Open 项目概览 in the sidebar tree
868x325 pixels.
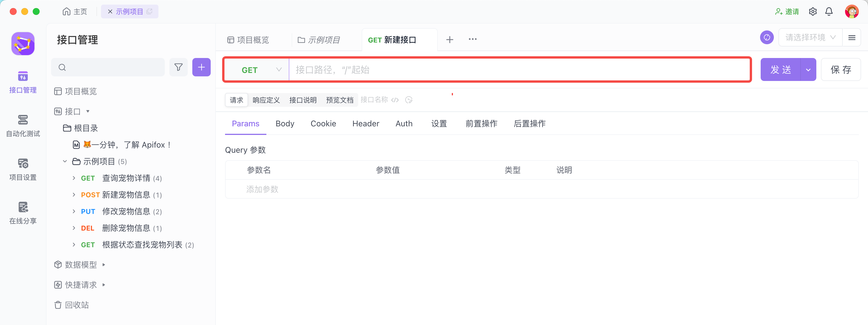click(x=75, y=91)
